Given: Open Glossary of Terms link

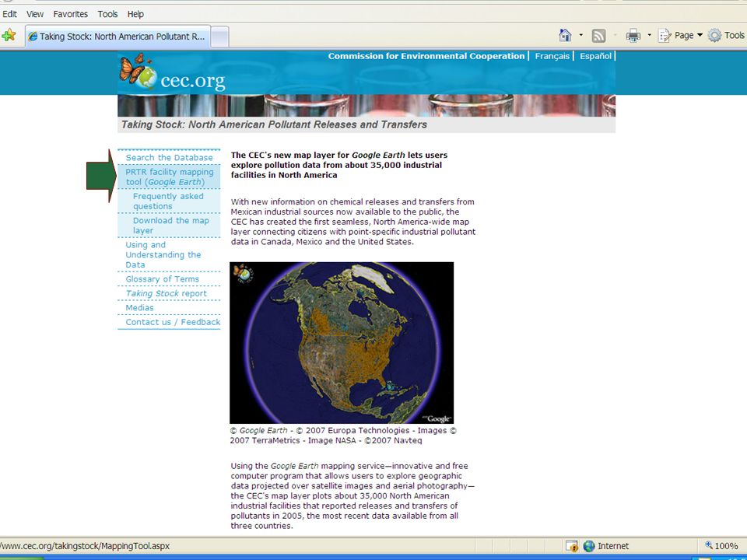Looking at the screenshot, I should tap(162, 278).
